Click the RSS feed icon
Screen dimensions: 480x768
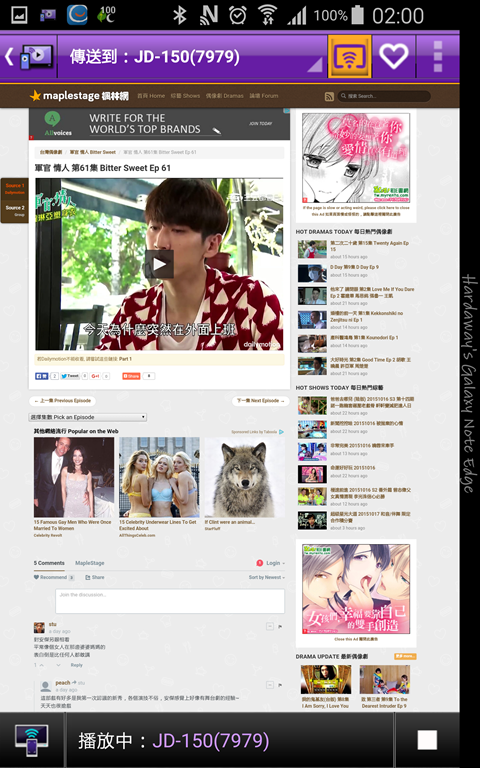point(329,96)
